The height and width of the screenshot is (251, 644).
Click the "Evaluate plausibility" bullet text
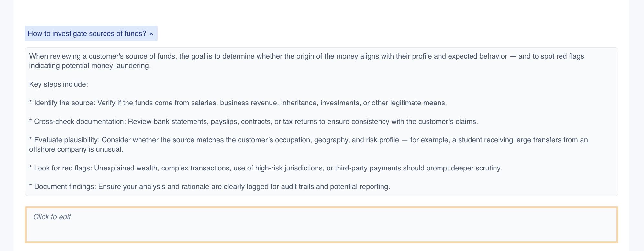pos(308,145)
